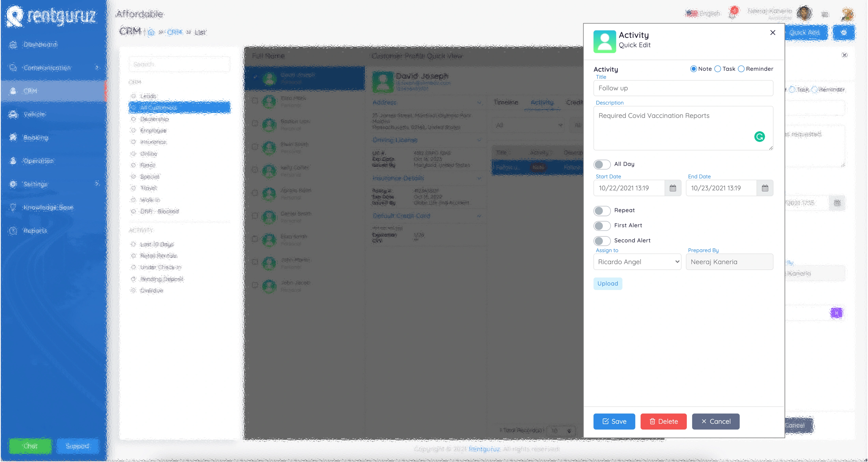This screenshot has width=868, height=462.
Task: Turn on the Repeat switch
Action: click(602, 211)
